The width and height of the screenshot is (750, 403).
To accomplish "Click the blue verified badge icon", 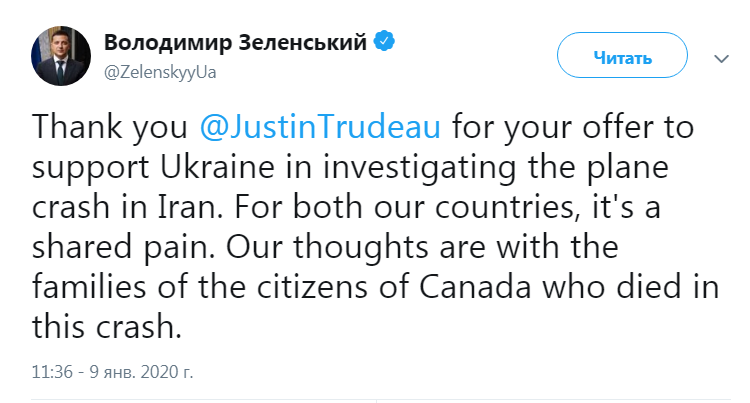I will click(x=385, y=43).
